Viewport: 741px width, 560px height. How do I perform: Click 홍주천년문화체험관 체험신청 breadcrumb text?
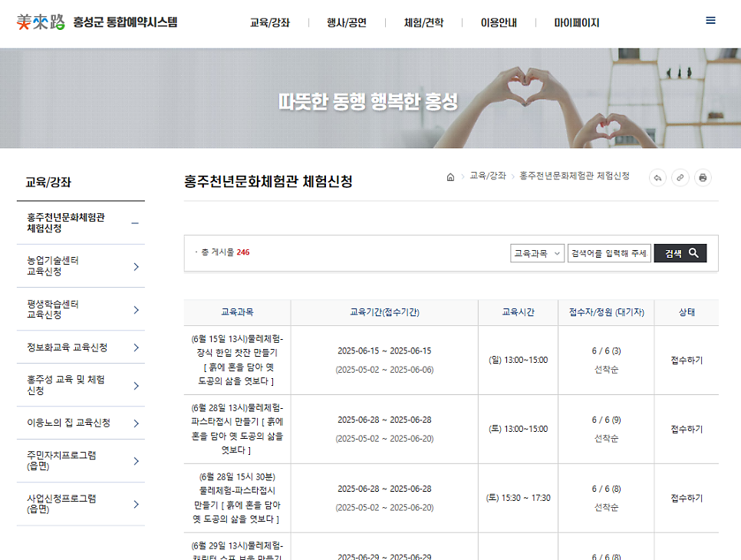coord(575,176)
